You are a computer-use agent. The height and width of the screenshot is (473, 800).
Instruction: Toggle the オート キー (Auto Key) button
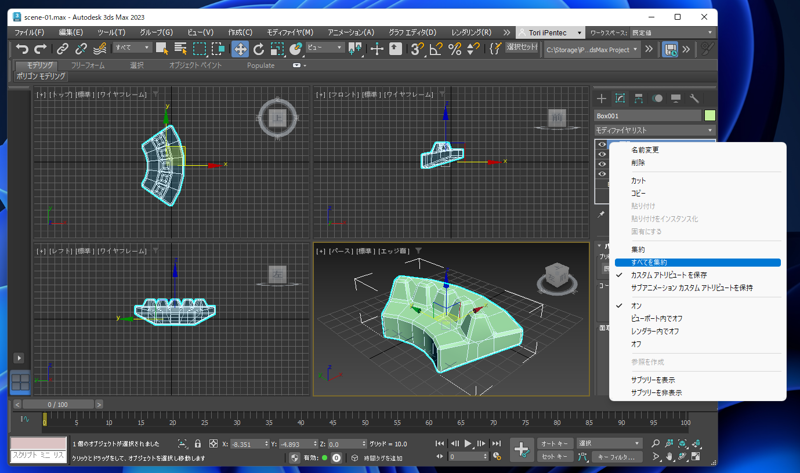click(x=555, y=443)
